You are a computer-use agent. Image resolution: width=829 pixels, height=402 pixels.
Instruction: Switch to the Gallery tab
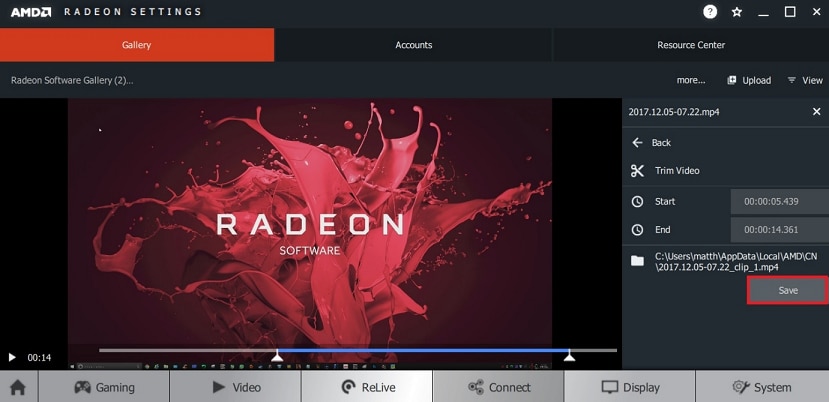tap(137, 45)
